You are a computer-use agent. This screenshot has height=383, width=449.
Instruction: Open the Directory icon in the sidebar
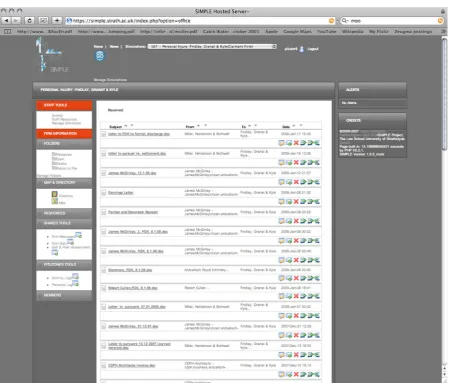(x=55, y=194)
